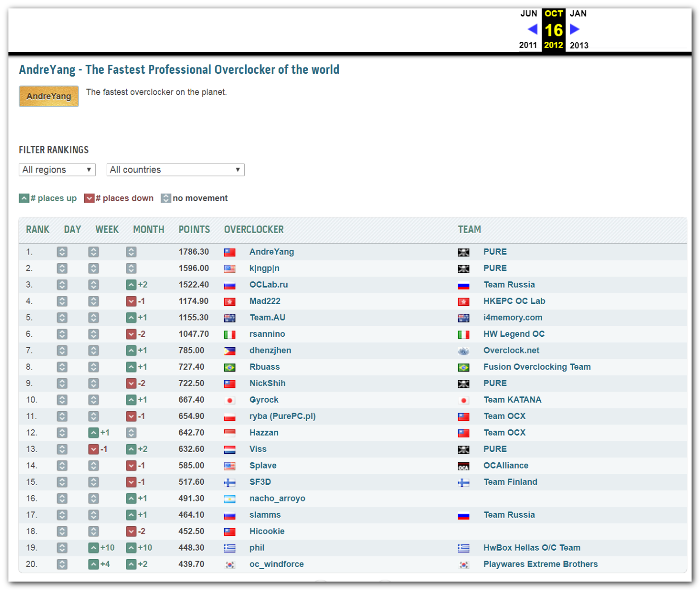Screen dimensions: 700x590
Task: Click the points value 1786.30
Action: click(194, 252)
